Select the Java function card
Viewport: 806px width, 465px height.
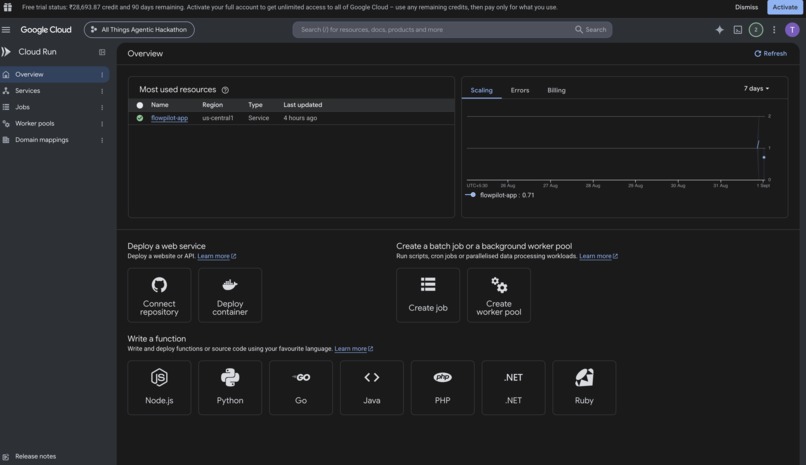point(372,387)
